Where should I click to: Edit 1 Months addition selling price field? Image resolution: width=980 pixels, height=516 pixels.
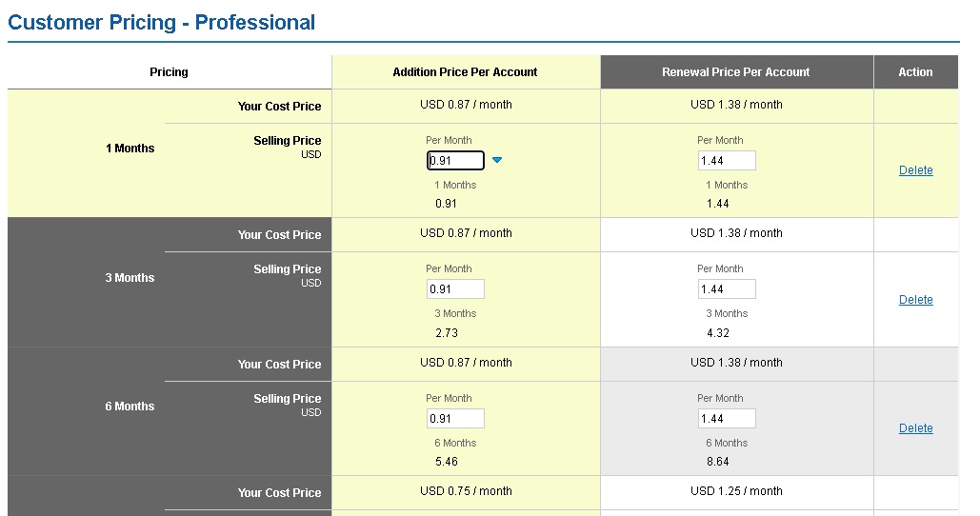[x=455, y=161]
